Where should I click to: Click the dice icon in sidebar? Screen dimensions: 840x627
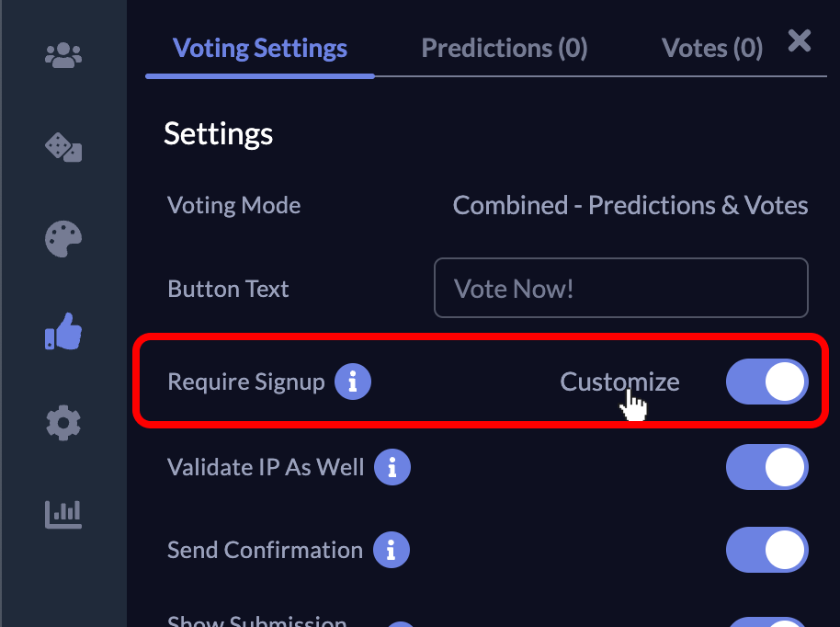pos(63,147)
